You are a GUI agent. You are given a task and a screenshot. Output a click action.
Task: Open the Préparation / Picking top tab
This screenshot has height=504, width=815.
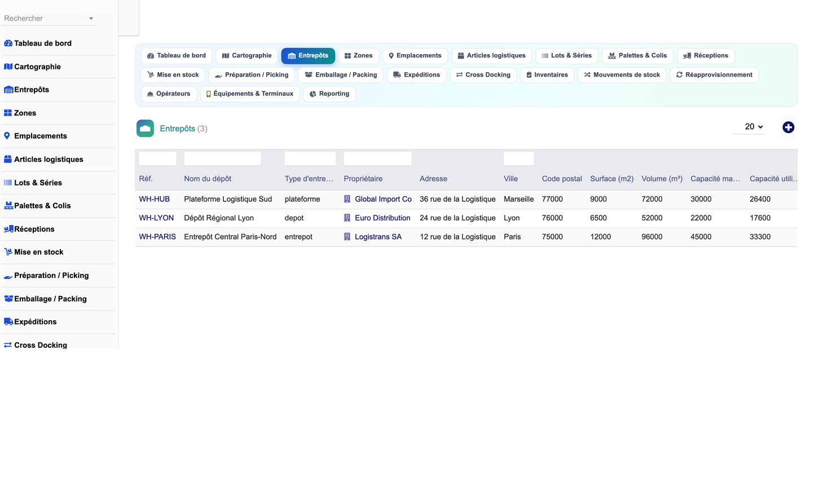tap(252, 75)
